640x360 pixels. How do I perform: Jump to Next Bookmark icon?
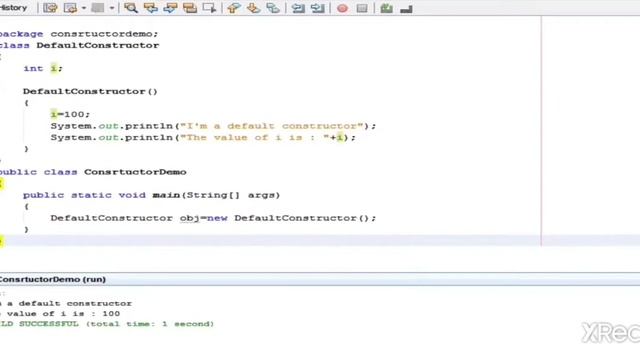pyautogui.click(x=253, y=8)
